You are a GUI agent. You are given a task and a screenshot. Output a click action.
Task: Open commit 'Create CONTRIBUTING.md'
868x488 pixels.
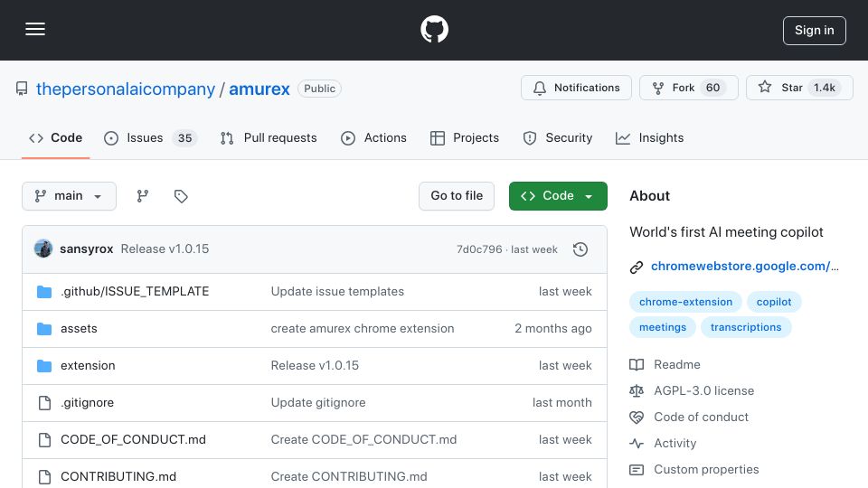349,476
